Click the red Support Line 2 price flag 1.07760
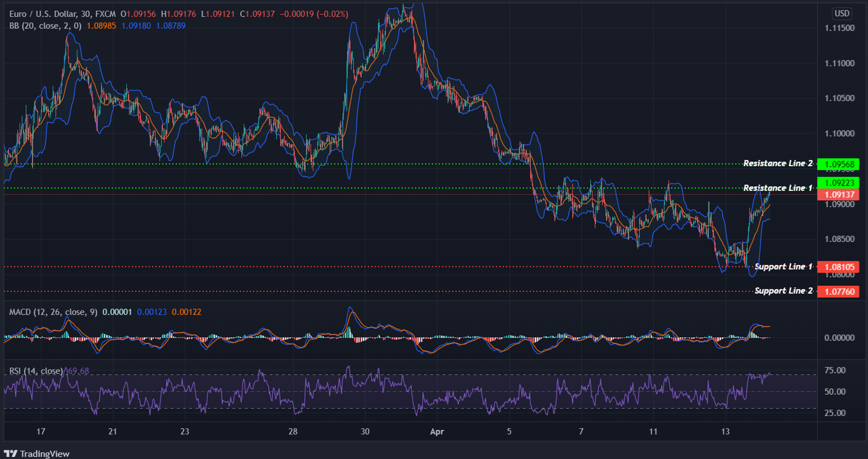The image size is (868, 459). [838, 291]
